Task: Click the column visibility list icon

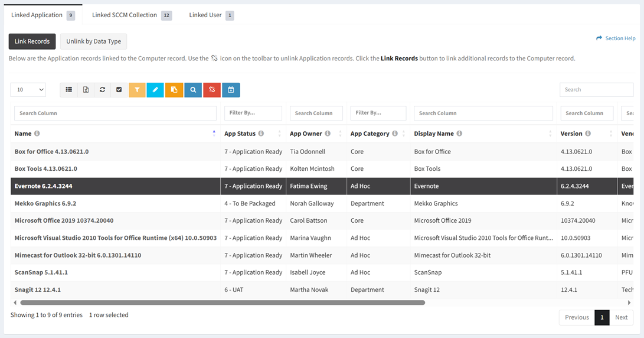Action: pos(69,90)
